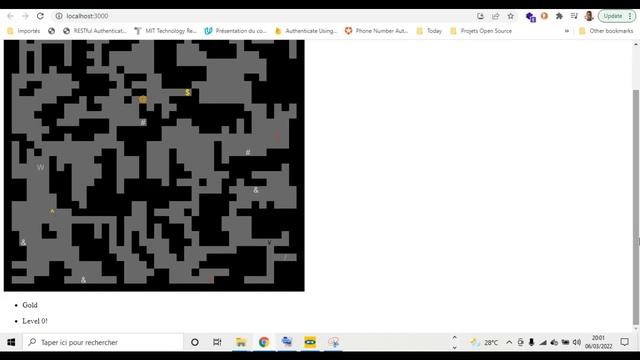Open the Other bookmarks folder
This screenshot has width=640, height=360.
[606, 31]
